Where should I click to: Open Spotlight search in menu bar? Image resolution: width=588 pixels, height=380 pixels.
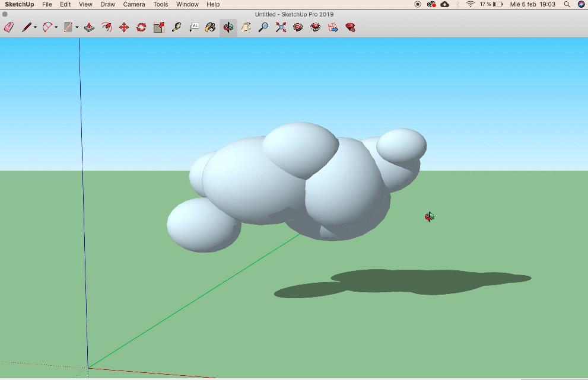click(x=567, y=5)
